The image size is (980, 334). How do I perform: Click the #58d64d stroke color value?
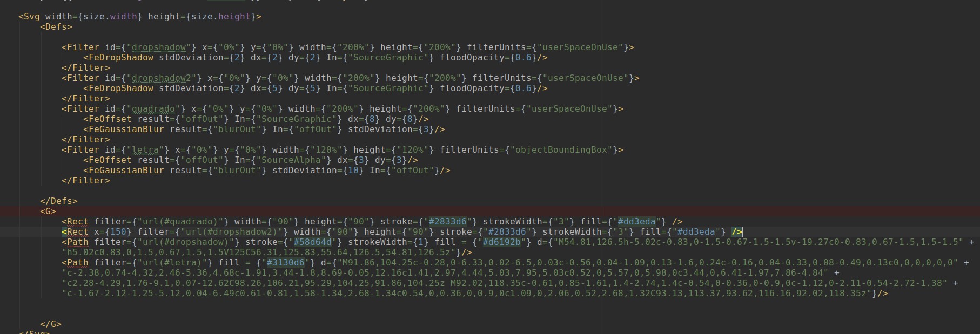click(x=312, y=242)
